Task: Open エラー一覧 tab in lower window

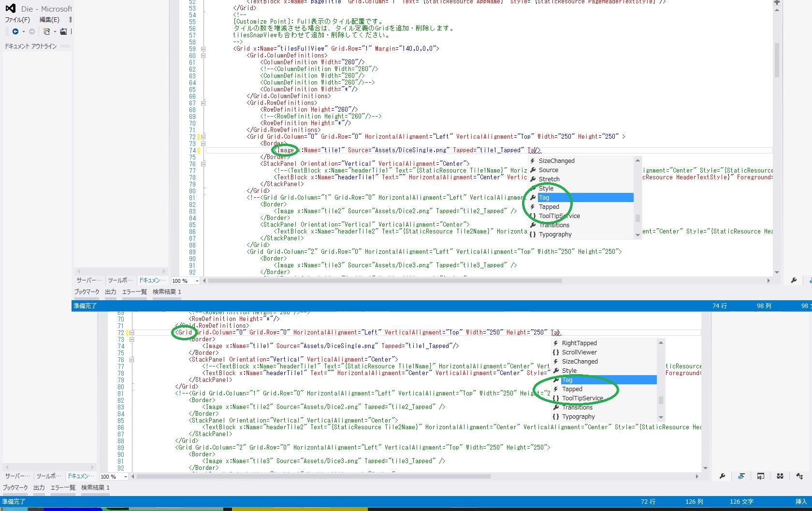Action: click(63, 488)
